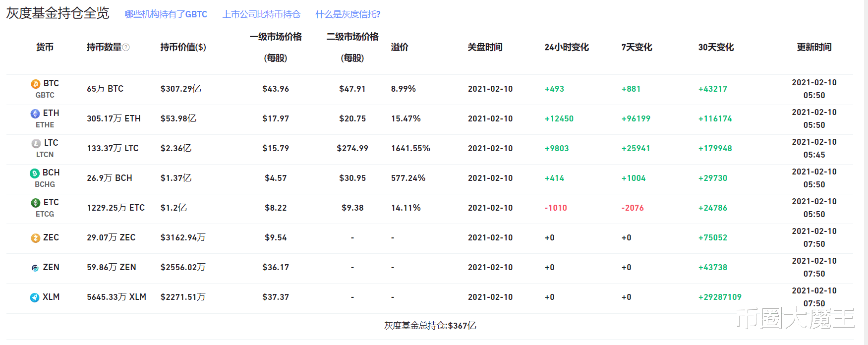Screen dimensions: 868x345
Task: Click the XLM coin icon
Action: 35,297
